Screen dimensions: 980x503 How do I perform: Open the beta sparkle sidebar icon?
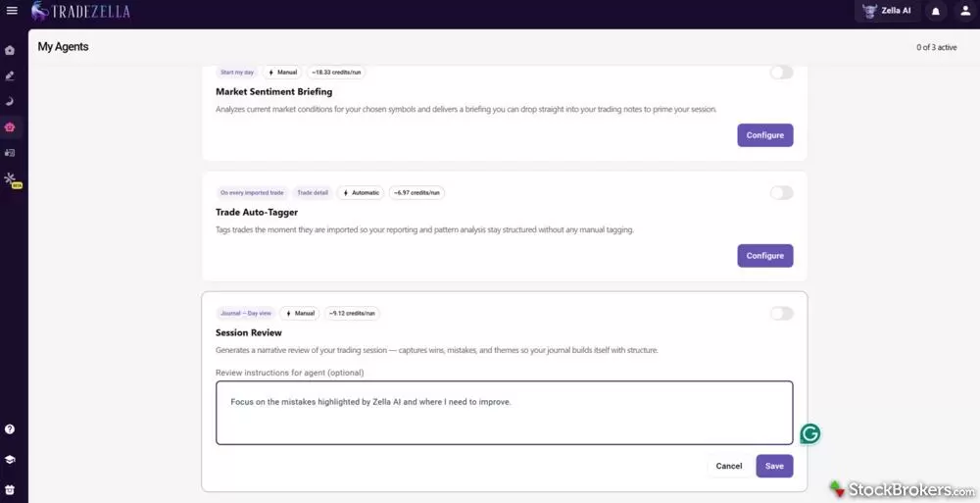[11, 179]
